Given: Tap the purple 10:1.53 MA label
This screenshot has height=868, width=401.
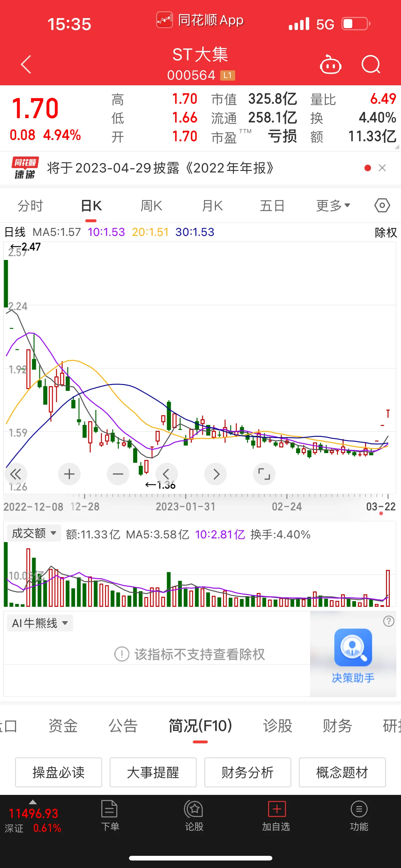Looking at the screenshot, I should [x=106, y=232].
